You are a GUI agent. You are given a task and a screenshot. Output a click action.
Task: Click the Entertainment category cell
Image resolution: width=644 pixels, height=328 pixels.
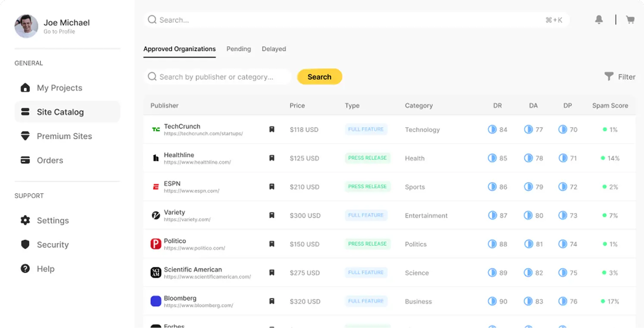pyautogui.click(x=426, y=216)
